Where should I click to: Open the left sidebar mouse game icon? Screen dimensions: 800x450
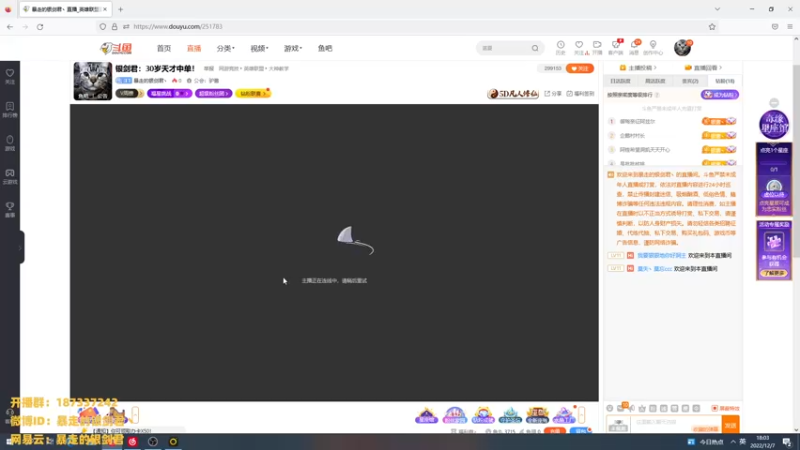[10, 143]
